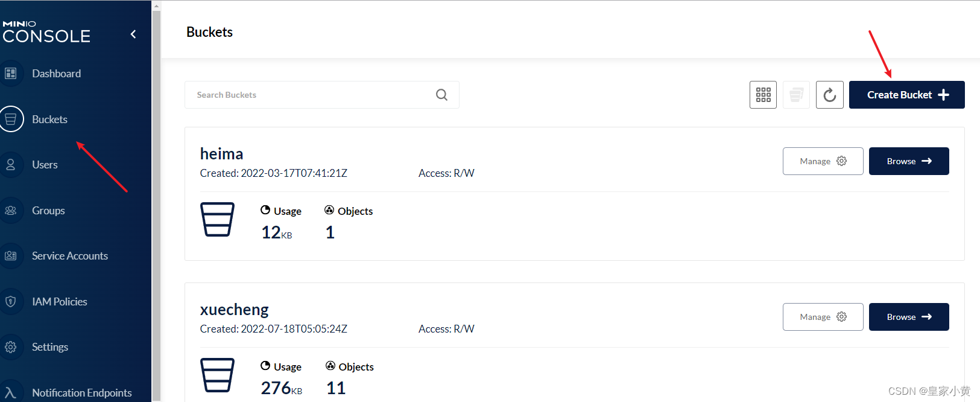Viewport: 980px width, 402px height.
Task: Click the heima bucket name
Action: (221, 154)
